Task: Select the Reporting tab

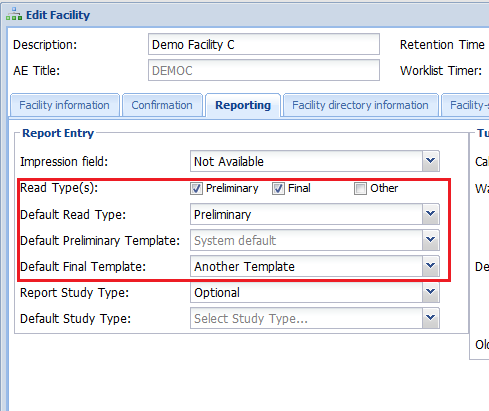Action: tap(243, 105)
